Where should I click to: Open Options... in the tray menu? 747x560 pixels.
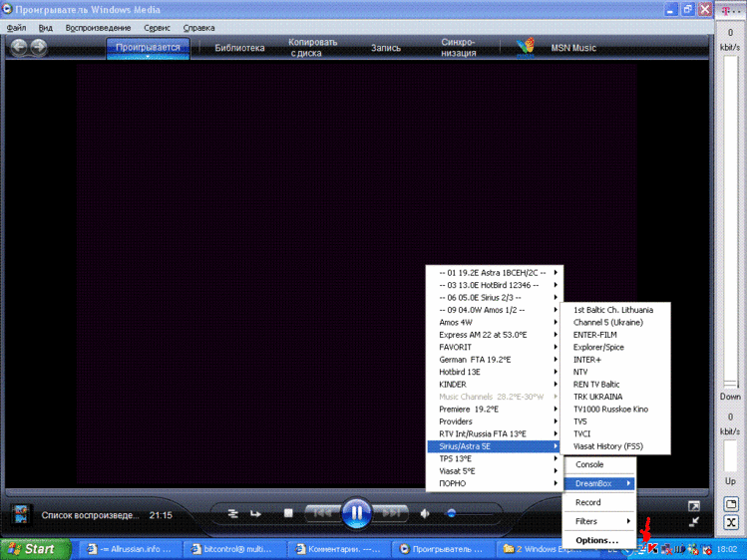(x=599, y=540)
